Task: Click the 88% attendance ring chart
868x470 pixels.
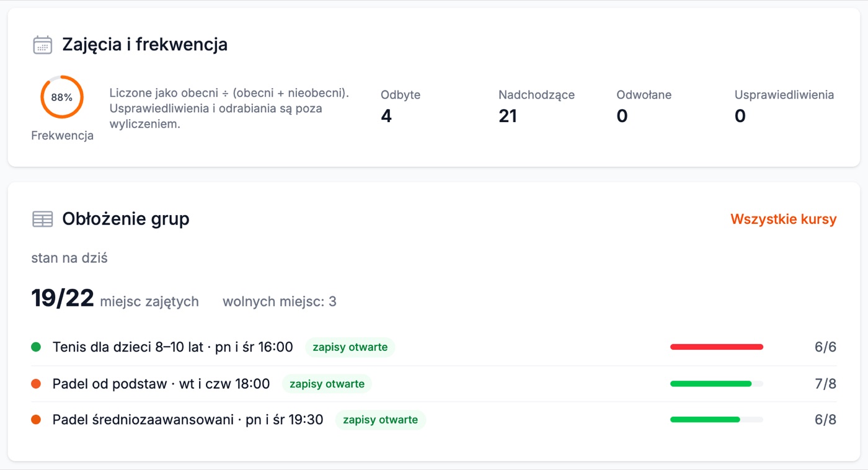Action: pyautogui.click(x=62, y=97)
